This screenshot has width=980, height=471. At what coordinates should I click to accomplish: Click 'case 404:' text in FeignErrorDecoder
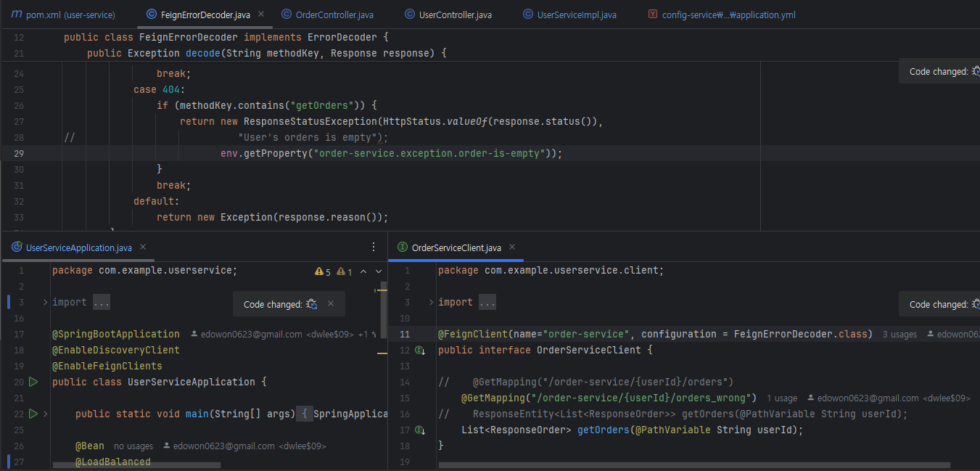[x=160, y=89]
